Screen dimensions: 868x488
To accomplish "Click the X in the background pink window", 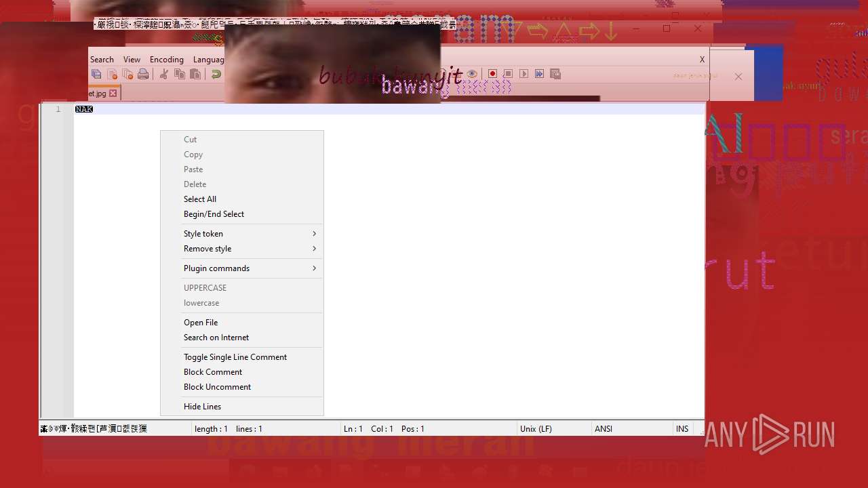I will click(738, 77).
